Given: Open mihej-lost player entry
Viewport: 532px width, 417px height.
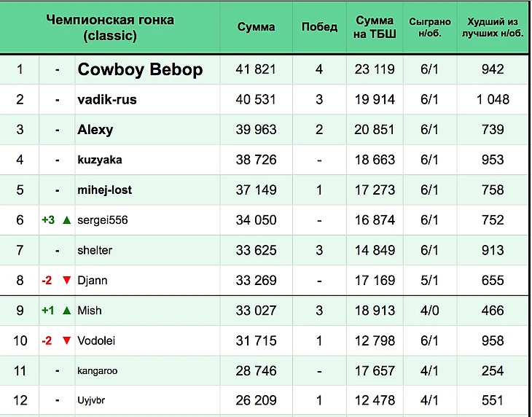Looking at the screenshot, I should pos(105,190).
